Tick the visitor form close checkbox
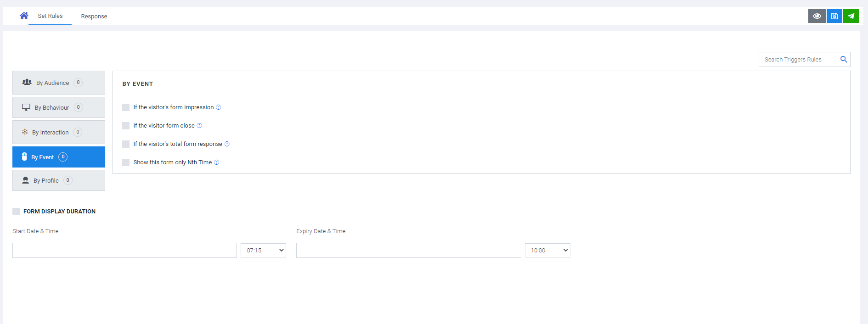 [x=126, y=126]
